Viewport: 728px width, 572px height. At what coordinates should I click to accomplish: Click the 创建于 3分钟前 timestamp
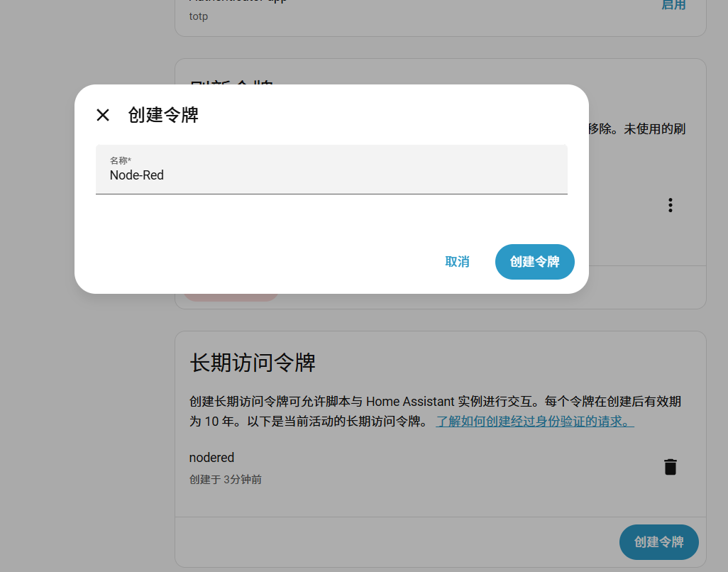225,480
